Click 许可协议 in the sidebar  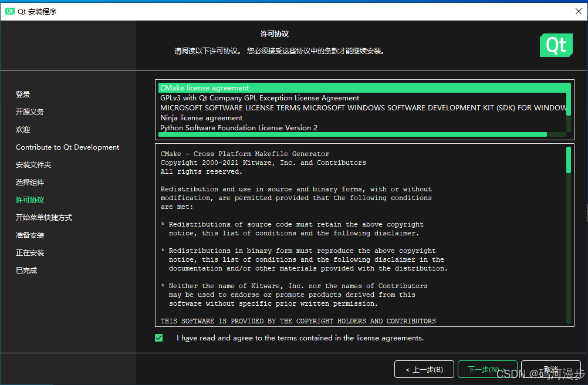[x=29, y=200]
